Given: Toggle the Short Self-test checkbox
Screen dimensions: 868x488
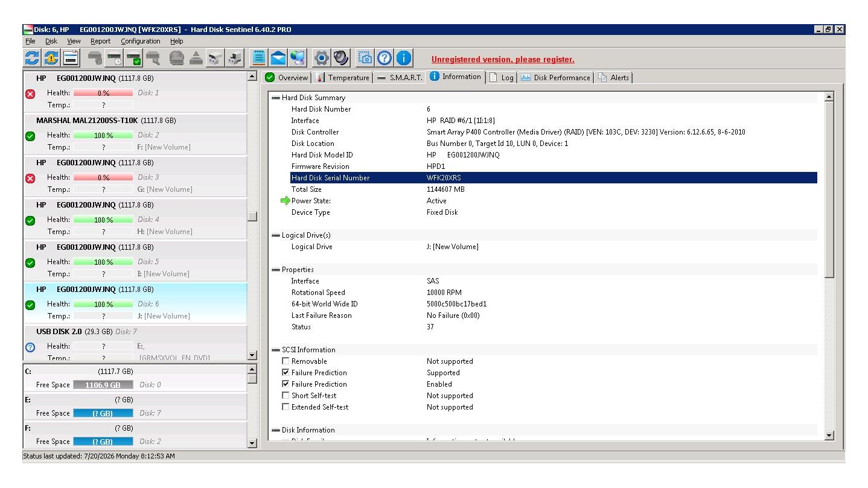Looking at the screenshot, I should point(286,396).
